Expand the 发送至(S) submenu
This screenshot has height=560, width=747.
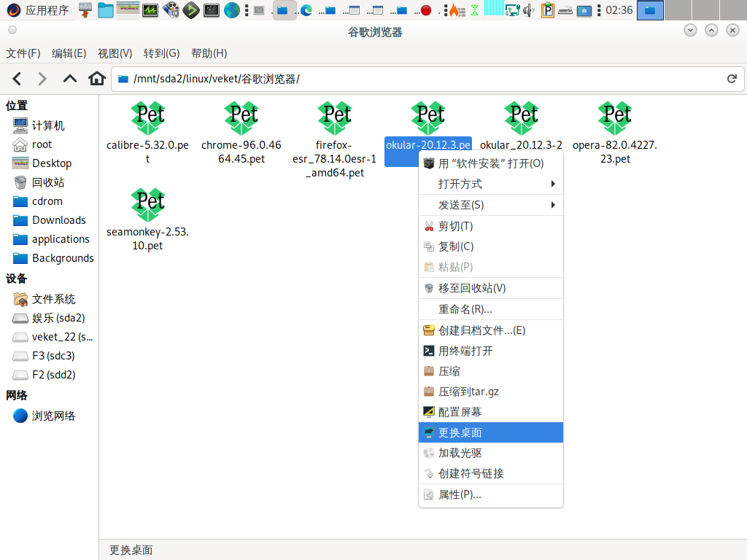pos(491,205)
